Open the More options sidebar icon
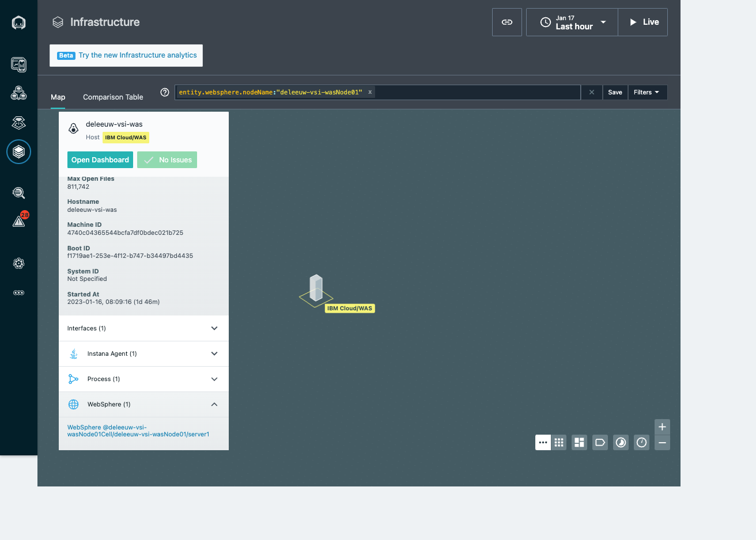 tap(18, 292)
